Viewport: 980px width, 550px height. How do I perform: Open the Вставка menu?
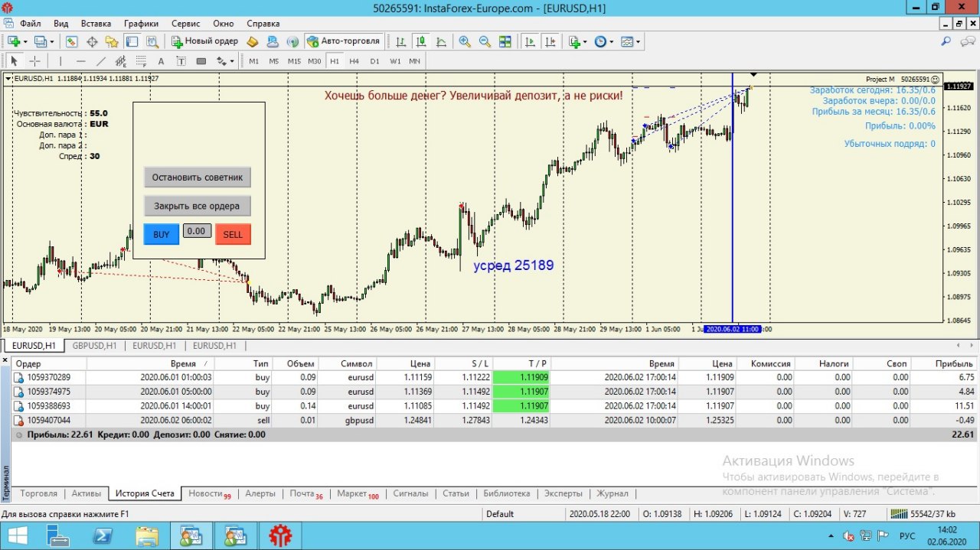pyautogui.click(x=96, y=24)
